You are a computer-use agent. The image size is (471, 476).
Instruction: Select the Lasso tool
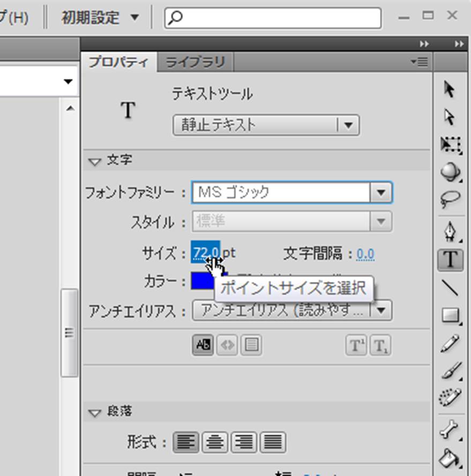[450, 200]
